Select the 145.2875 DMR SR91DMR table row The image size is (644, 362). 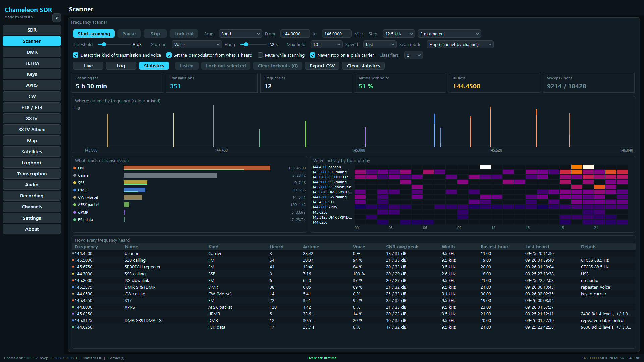(354, 287)
